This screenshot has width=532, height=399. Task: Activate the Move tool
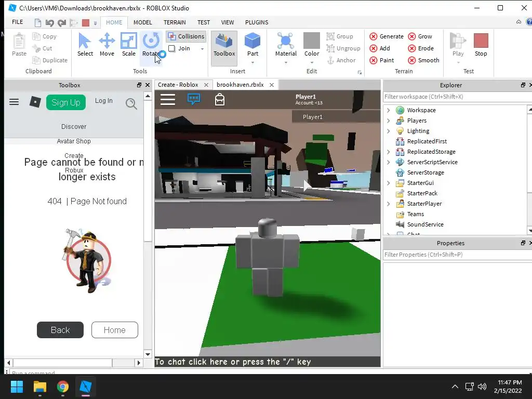point(107,45)
